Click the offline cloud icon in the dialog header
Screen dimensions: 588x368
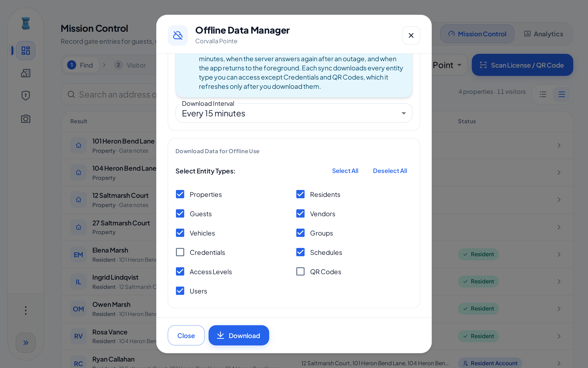pyautogui.click(x=178, y=35)
